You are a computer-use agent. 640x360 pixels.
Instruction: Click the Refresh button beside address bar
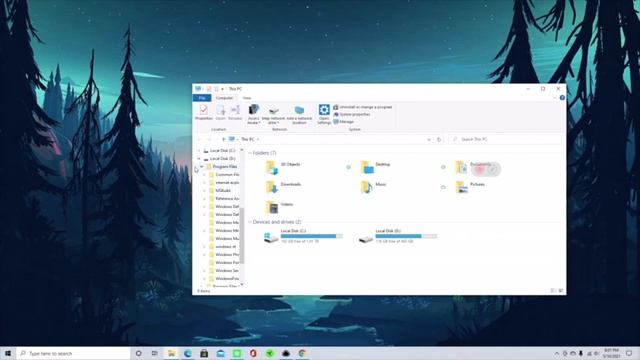tap(439, 139)
